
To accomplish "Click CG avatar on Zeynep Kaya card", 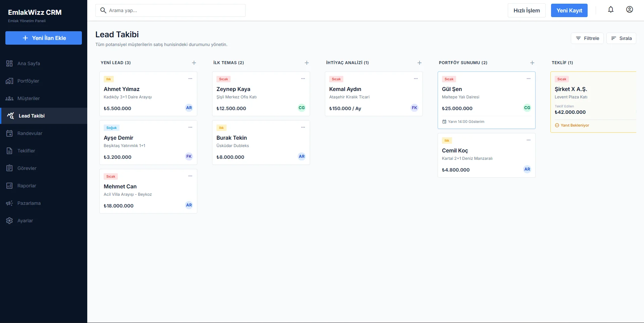I will [x=302, y=108].
